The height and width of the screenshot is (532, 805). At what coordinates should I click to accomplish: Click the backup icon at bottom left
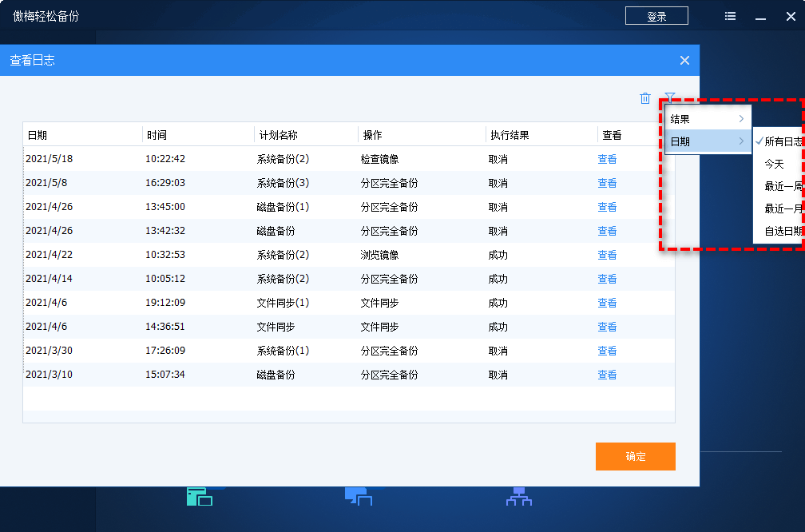(x=199, y=497)
